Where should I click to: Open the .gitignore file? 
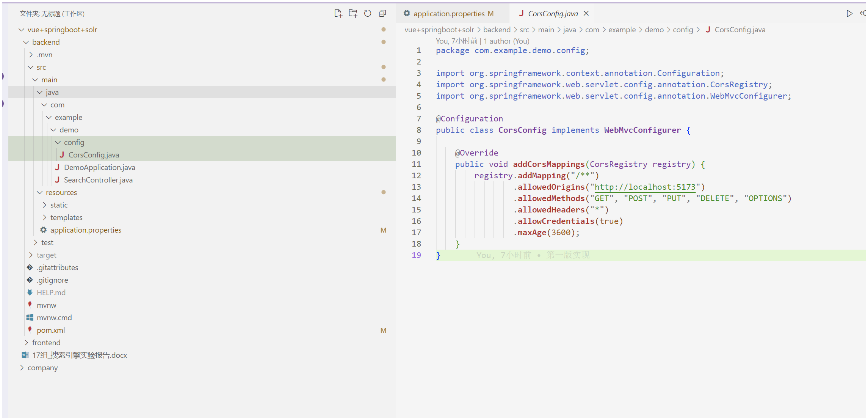[52, 280]
